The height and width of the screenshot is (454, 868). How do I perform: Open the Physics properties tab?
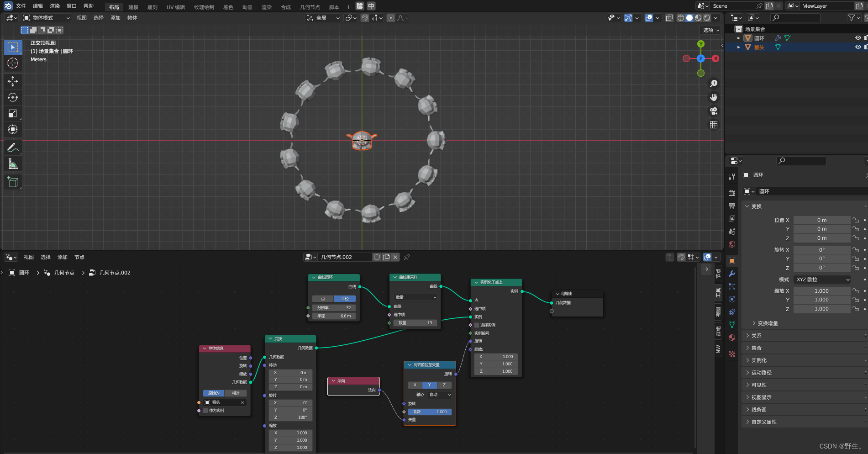[x=732, y=299]
